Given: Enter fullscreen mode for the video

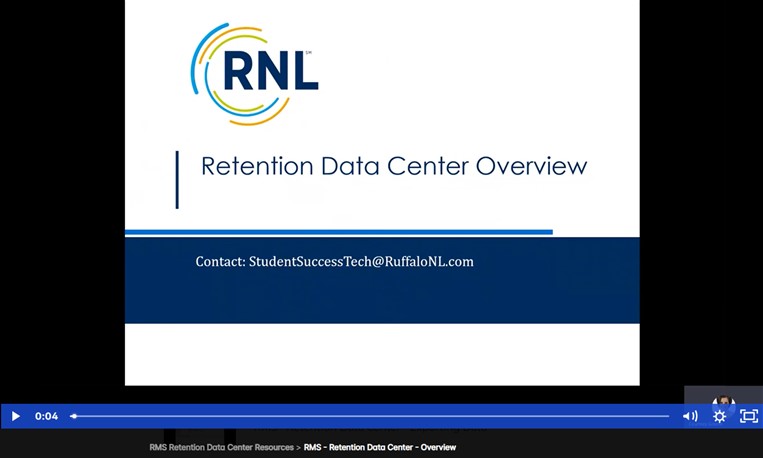Looking at the screenshot, I should tap(749, 416).
